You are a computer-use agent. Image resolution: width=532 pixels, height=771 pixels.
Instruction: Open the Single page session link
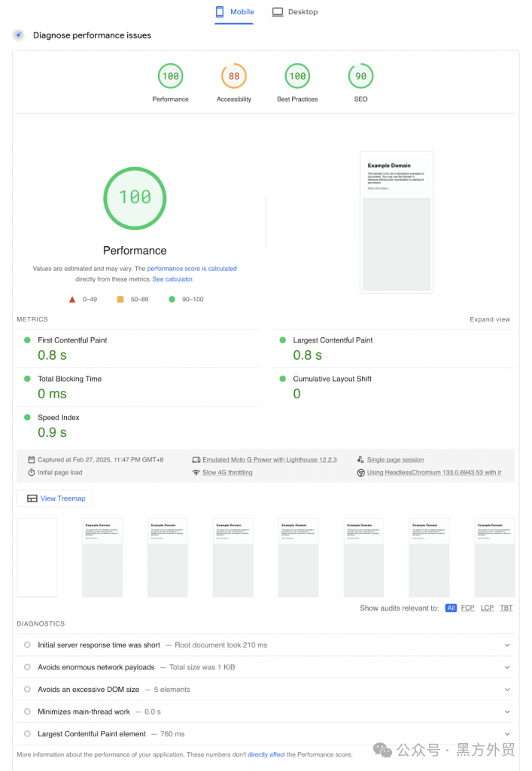396,460
